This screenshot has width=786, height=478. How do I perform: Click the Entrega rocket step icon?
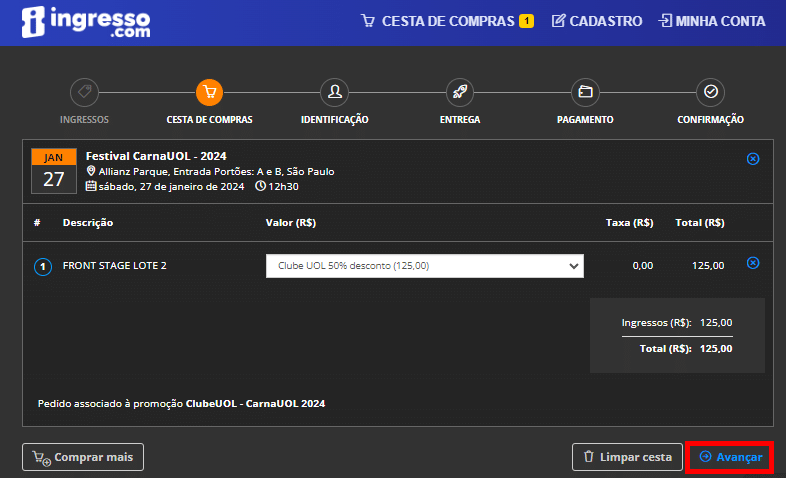coord(460,92)
